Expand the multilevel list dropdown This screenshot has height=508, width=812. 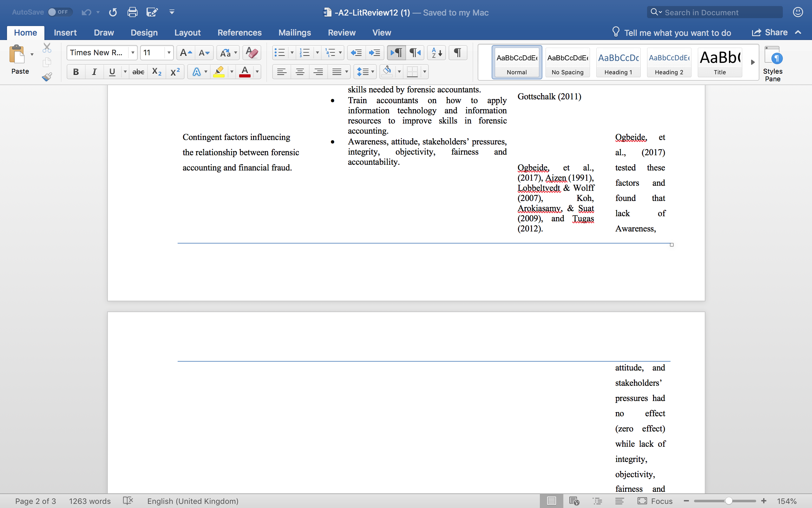pos(340,53)
